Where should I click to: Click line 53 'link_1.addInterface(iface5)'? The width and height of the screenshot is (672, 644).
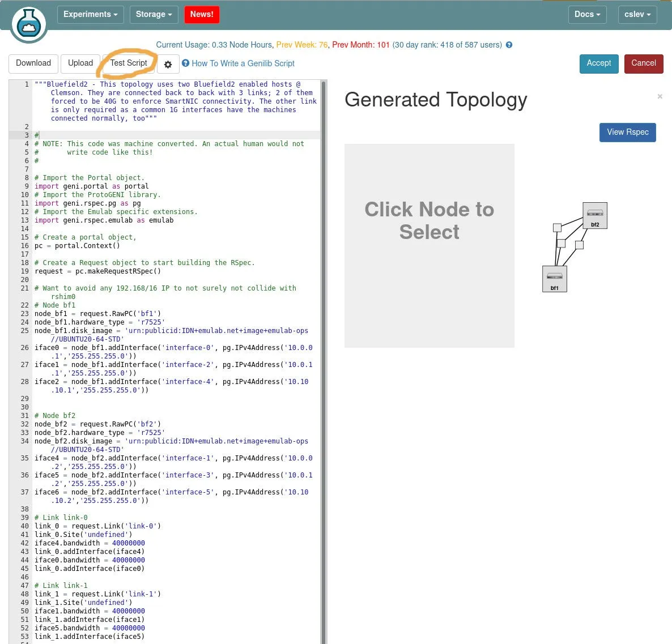pos(90,637)
